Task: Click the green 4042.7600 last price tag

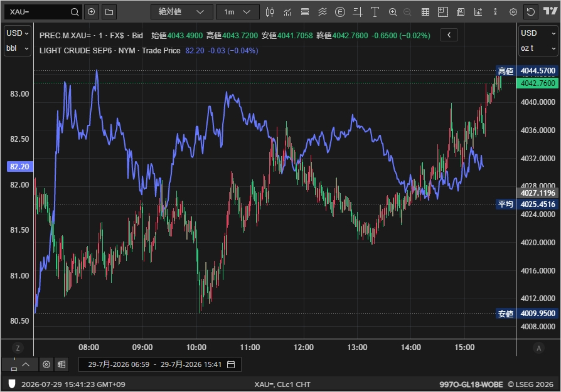Action: 537,83
